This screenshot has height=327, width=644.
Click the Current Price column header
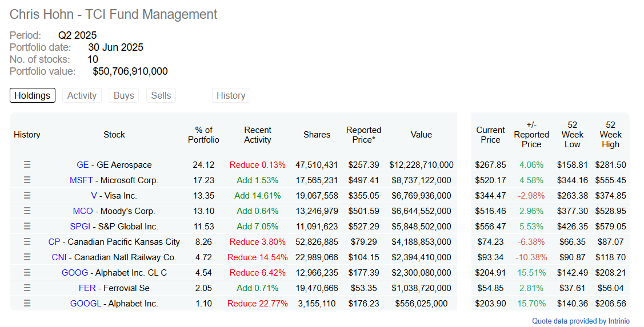point(490,135)
